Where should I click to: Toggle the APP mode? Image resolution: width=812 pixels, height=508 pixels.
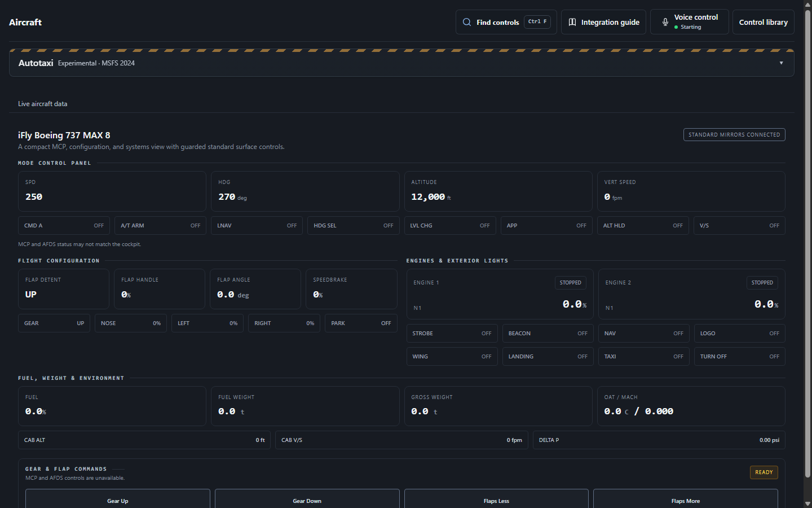[546, 226]
